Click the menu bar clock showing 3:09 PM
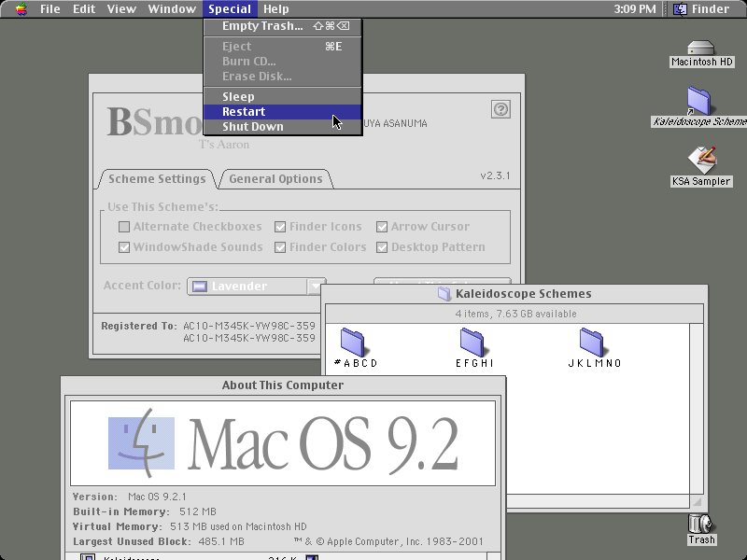Image resolution: width=747 pixels, height=560 pixels. [635, 9]
